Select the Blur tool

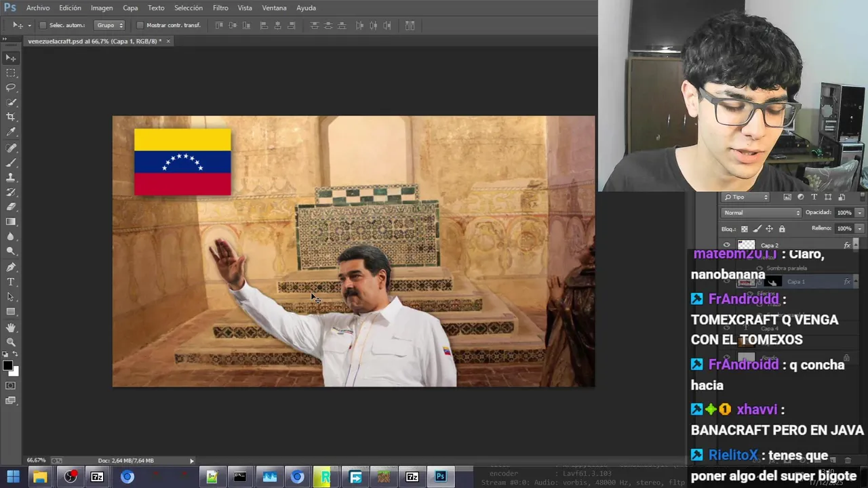11,237
